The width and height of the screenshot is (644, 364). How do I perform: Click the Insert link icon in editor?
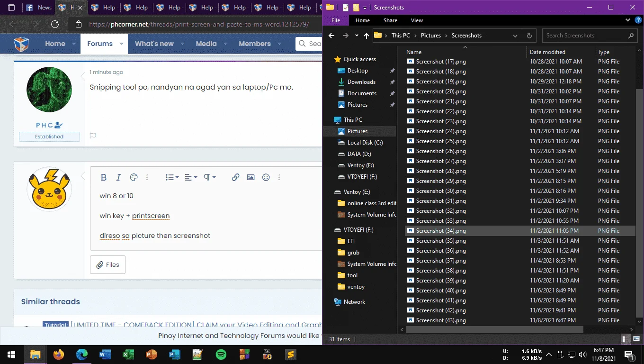click(x=235, y=177)
